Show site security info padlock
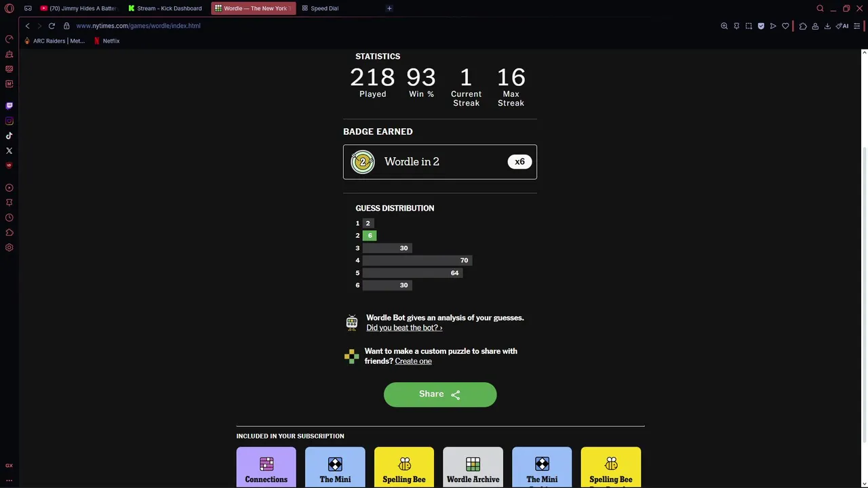The height and width of the screenshot is (488, 868). (66, 26)
